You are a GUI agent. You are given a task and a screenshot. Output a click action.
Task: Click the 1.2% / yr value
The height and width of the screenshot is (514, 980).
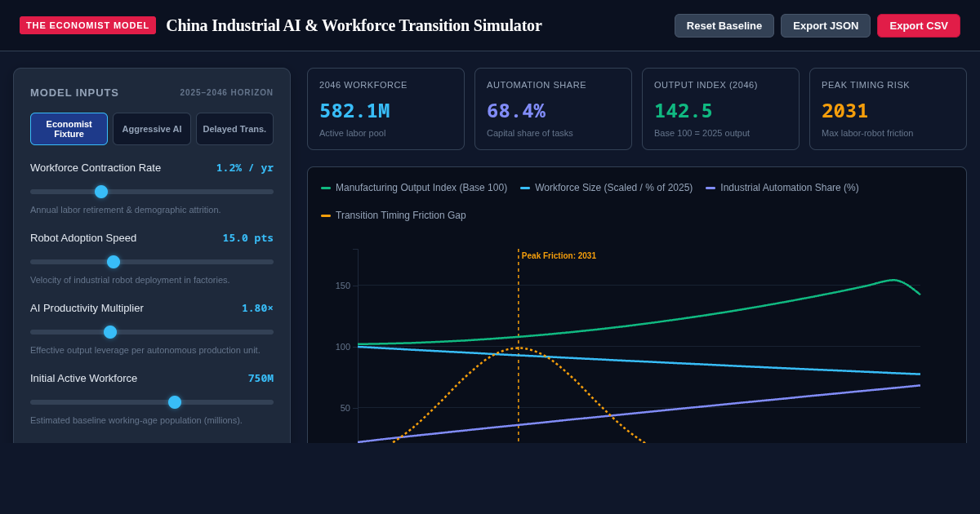[x=245, y=168]
